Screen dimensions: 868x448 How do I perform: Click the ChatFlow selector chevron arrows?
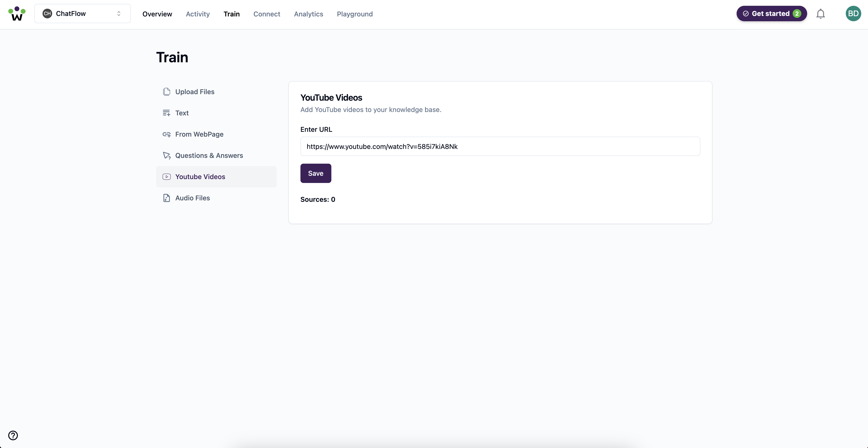[x=119, y=14]
